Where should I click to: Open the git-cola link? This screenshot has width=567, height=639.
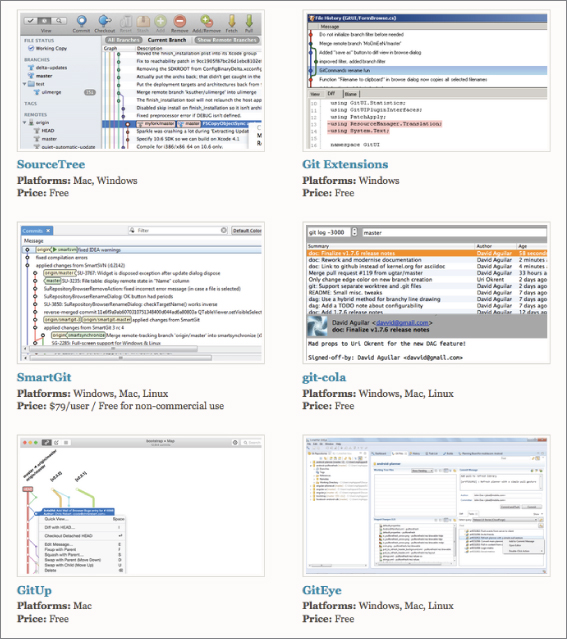click(x=324, y=378)
